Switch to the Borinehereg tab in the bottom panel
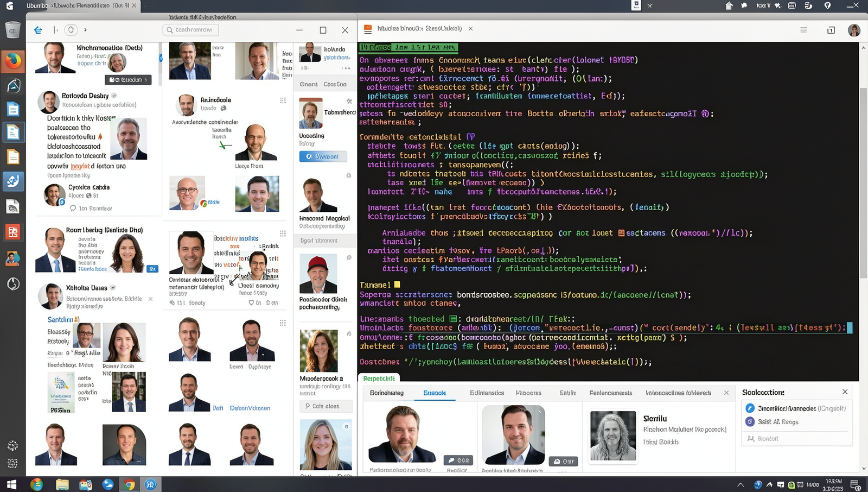This screenshot has height=492, width=868. pos(387,393)
